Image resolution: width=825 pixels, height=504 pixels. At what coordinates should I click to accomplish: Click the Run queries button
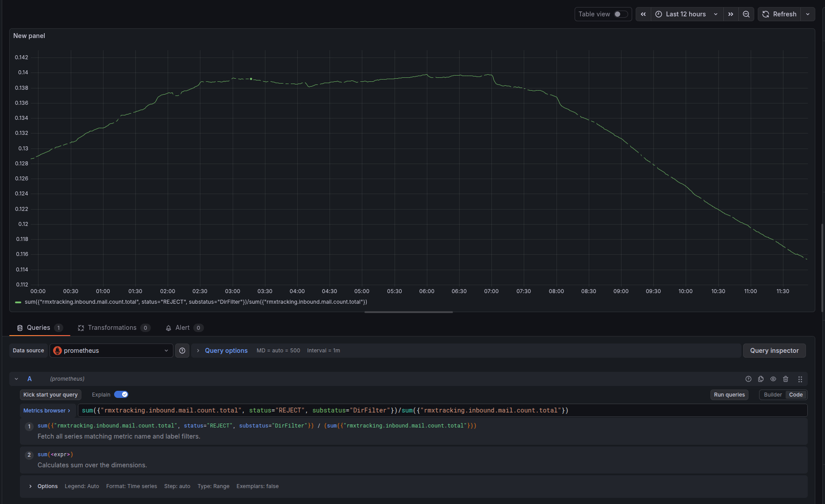click(x=729, y=394)
